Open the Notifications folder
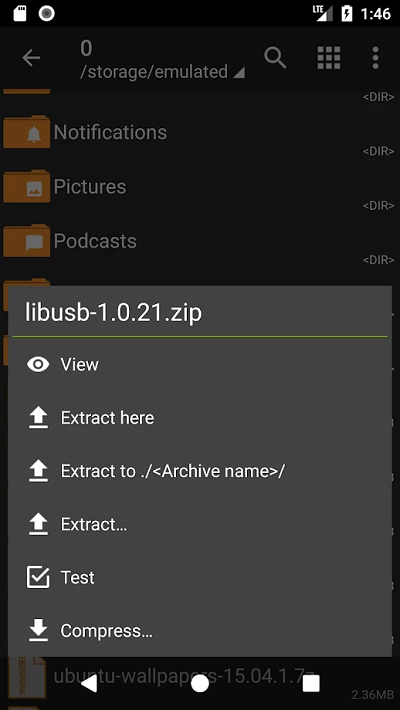Screen dimensions: 400x710 tap(200, 132)
